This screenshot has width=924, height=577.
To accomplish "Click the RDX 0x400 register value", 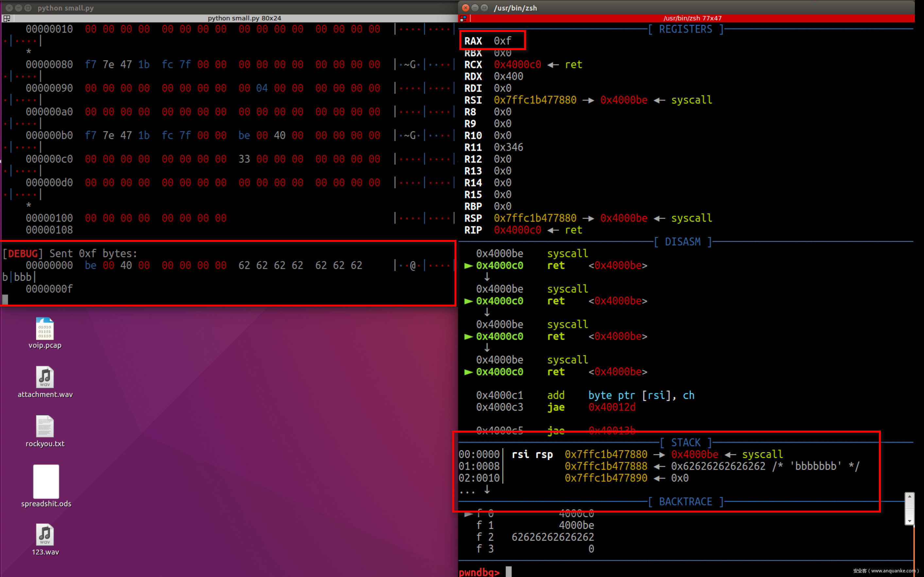I will point(508,76).
